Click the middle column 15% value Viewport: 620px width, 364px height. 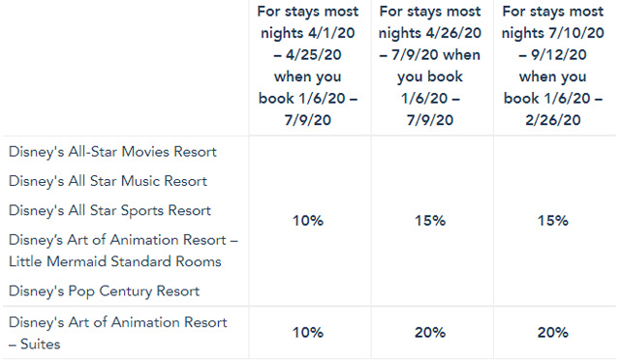point(430,221)
